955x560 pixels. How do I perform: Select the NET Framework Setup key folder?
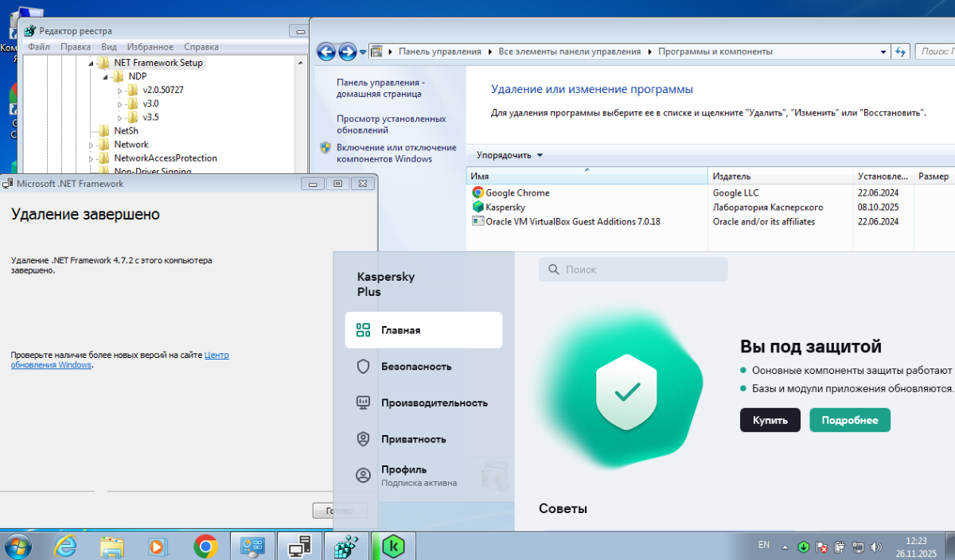pos(158,63)
